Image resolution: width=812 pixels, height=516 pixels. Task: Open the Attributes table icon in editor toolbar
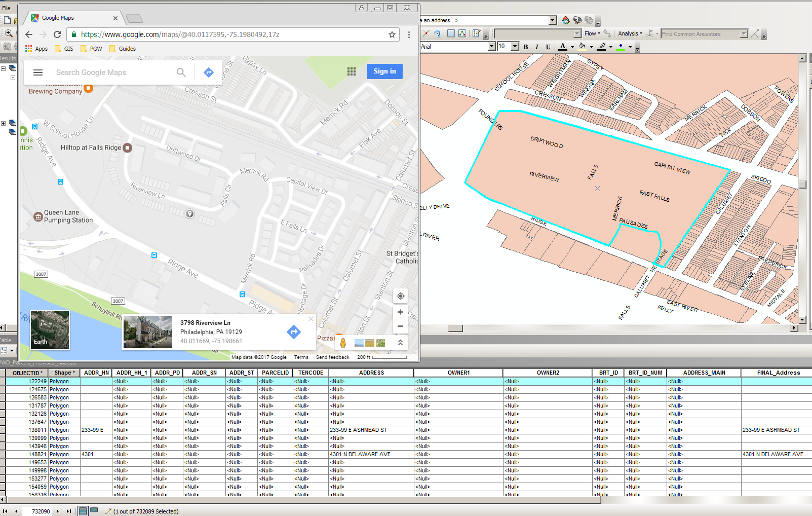tap(451, 33)
